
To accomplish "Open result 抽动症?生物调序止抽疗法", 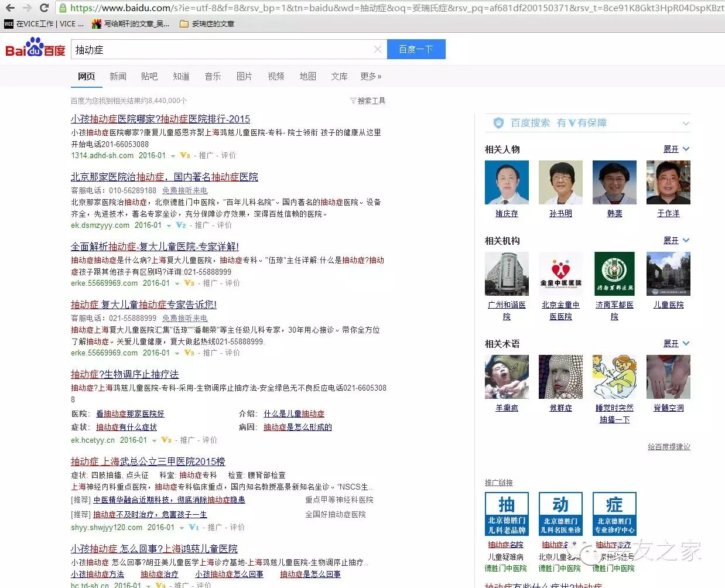I will point(125,374).
